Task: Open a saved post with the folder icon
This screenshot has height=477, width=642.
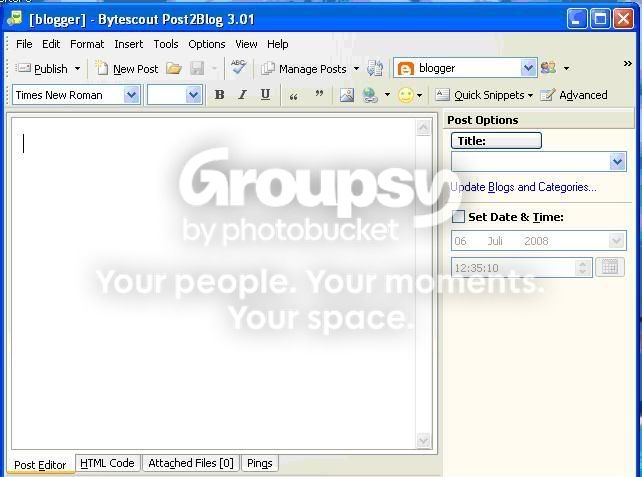Action: (174, 69)
